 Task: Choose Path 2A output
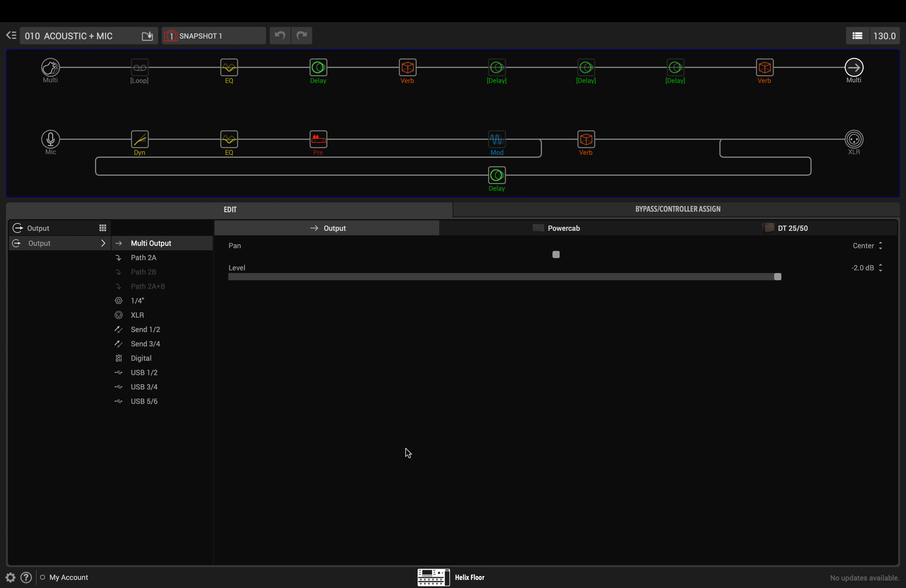pos(162,257)
